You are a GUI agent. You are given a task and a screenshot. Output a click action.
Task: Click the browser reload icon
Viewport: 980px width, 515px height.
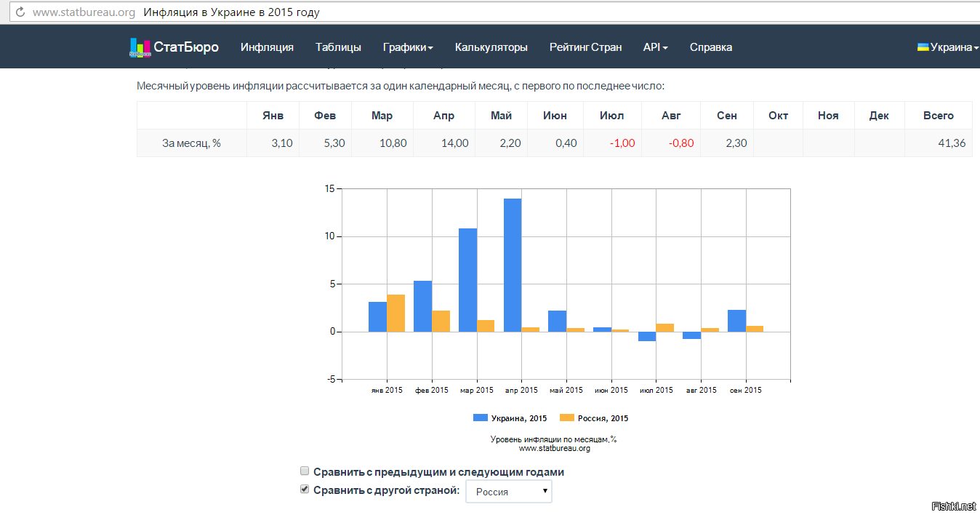click(19, 12)
